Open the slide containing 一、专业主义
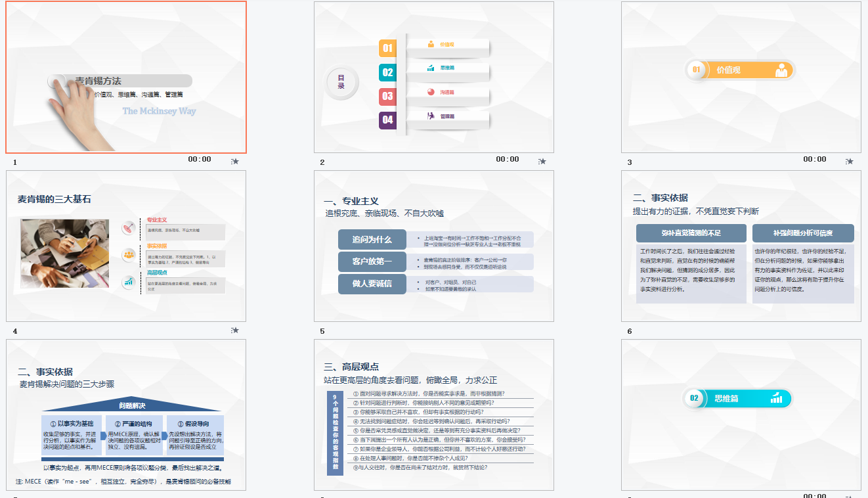 pyautogui.click(x=435, y=245)
